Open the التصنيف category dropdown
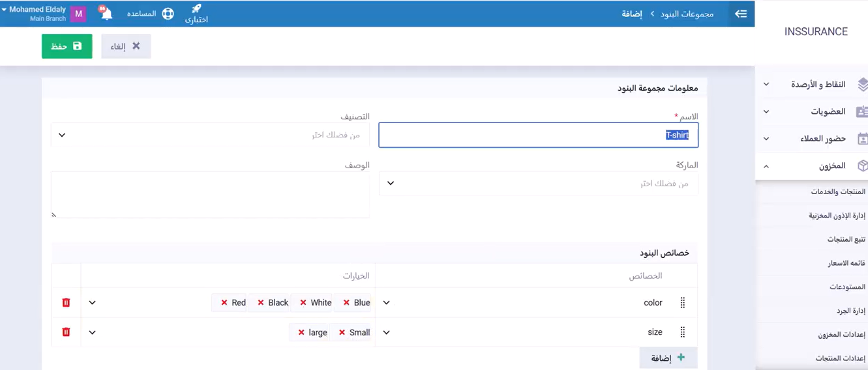The height and width of the screenshot is (370, 868). pyautogui.click(x=210, y=135)
